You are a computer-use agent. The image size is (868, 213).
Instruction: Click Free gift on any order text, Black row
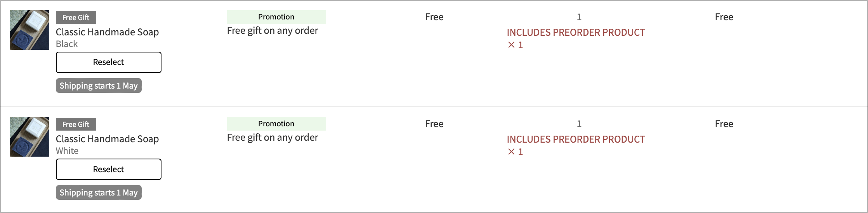click(273, 31)
